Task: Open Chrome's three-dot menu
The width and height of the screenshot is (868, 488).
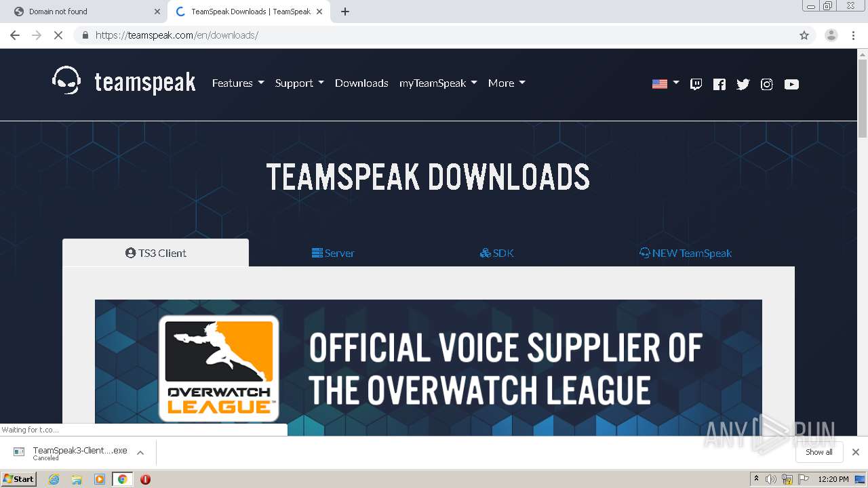Action: 854,35
